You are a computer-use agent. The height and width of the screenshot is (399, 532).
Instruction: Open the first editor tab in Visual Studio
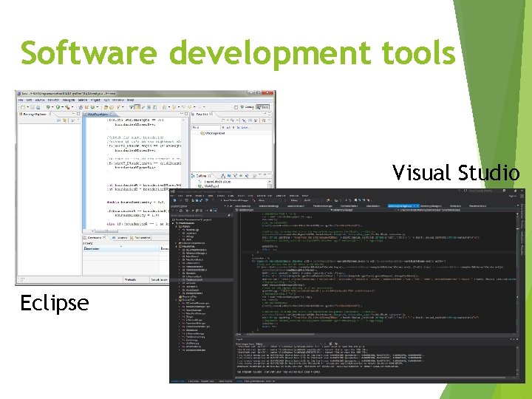[x=243, y=205]
